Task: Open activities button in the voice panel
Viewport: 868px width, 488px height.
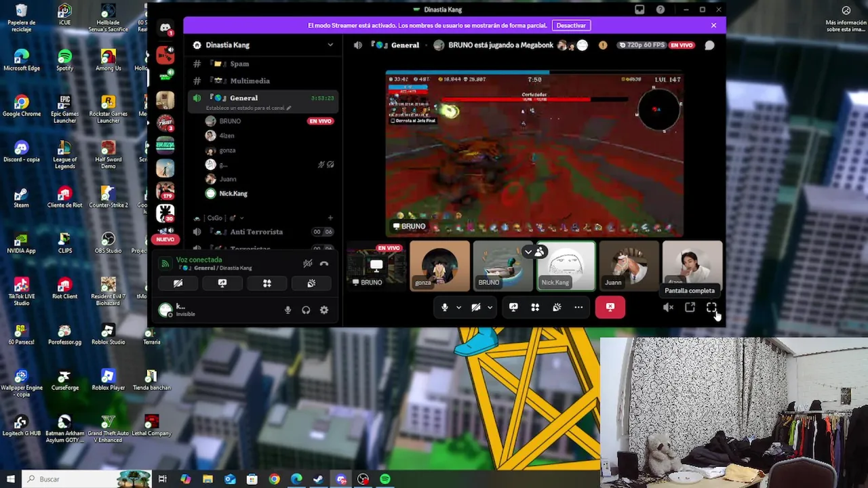Action: [267, 283]
